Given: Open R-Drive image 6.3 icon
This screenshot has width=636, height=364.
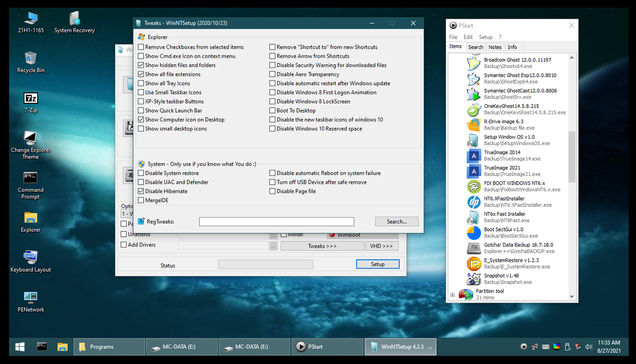Looking at the screenshot, I should tap(474, 125).
